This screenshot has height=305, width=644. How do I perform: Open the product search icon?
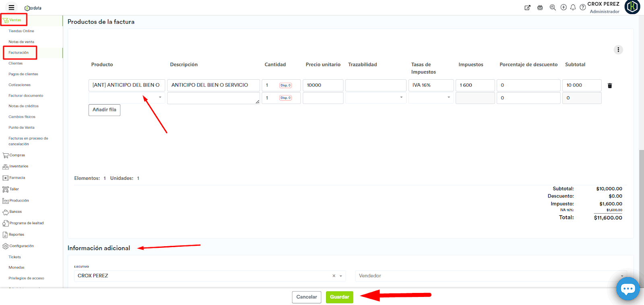pos(553,8)
